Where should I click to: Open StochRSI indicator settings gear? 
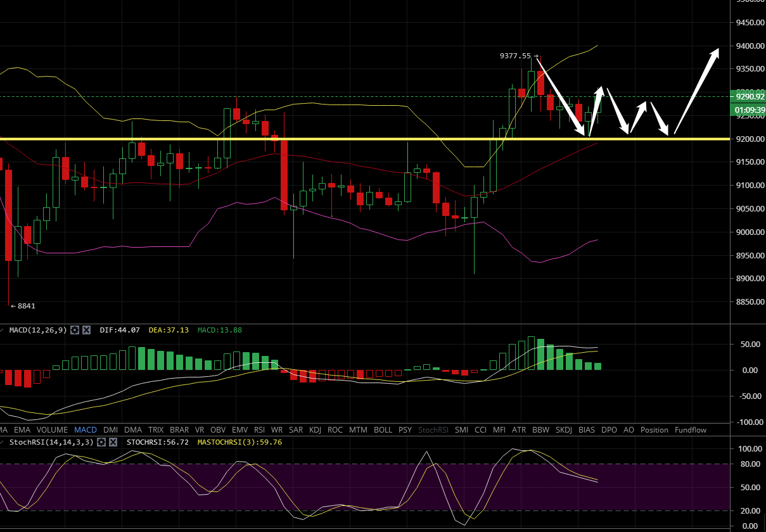coord(100,442)
